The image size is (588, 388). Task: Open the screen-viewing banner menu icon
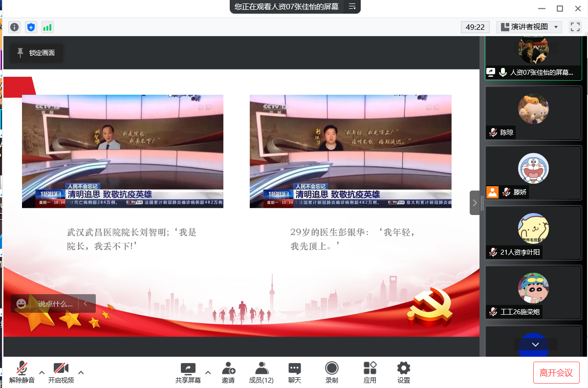(x=352, y=6)
